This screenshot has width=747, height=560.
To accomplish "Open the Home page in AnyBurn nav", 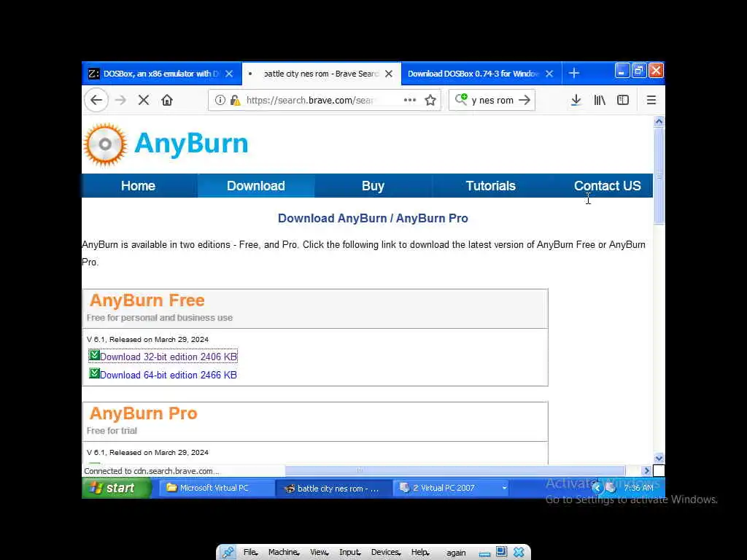I will [x=138, y=186].
